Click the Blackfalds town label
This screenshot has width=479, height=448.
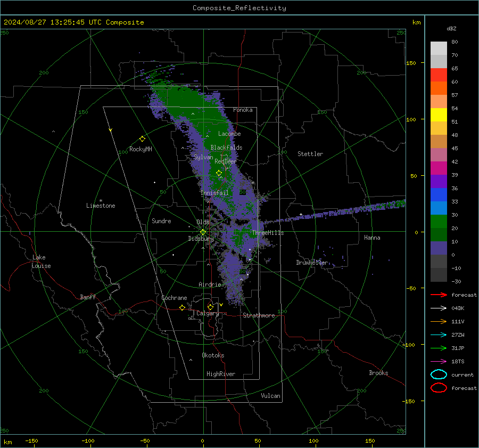226,148
